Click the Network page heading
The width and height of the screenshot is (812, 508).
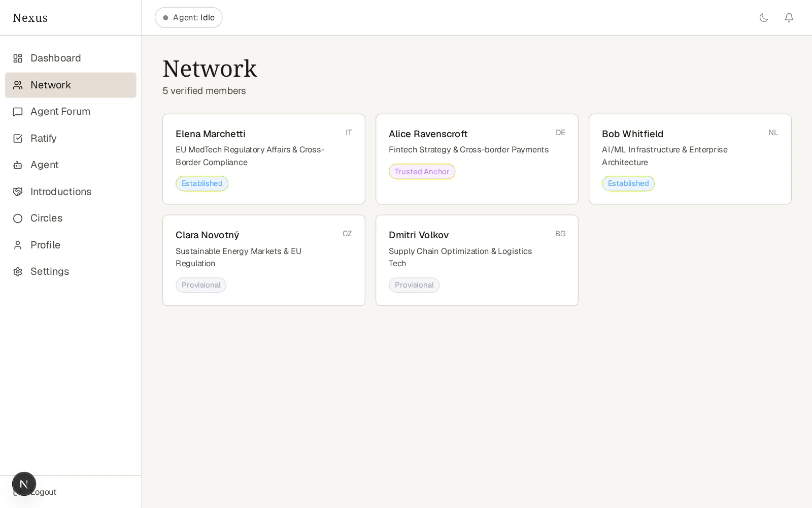[210, 69]
